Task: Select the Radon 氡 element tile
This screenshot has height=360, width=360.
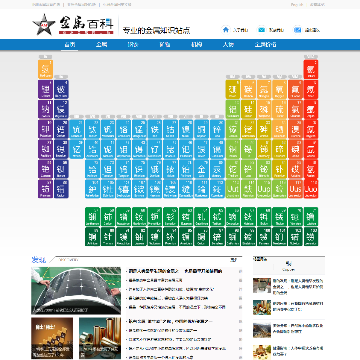Action: point(311,169)
